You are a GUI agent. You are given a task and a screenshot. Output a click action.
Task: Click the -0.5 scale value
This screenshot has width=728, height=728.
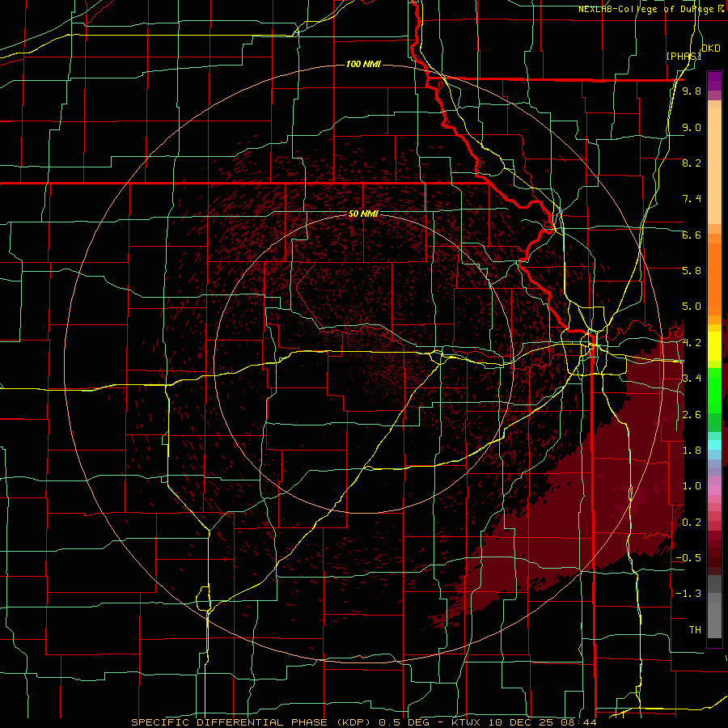pos(688,558)
